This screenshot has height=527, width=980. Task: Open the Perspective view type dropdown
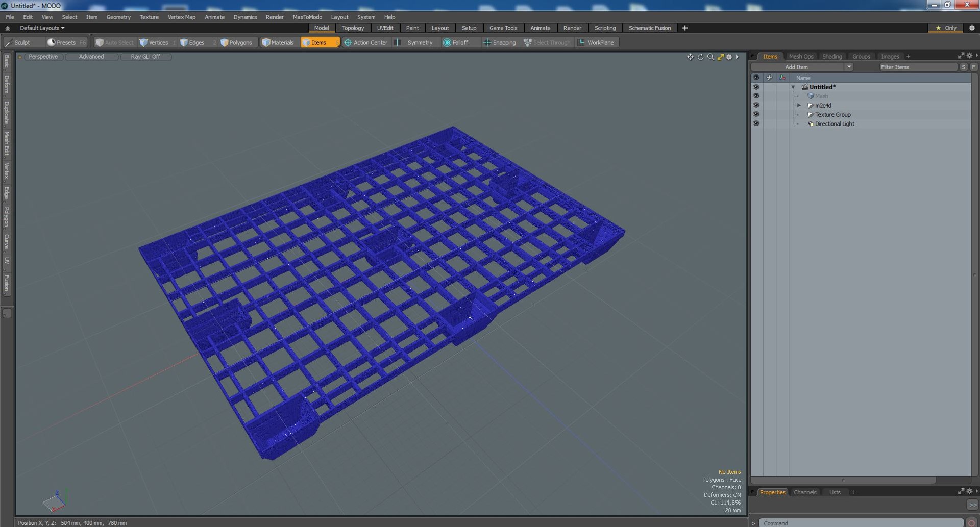click(43, 57)
